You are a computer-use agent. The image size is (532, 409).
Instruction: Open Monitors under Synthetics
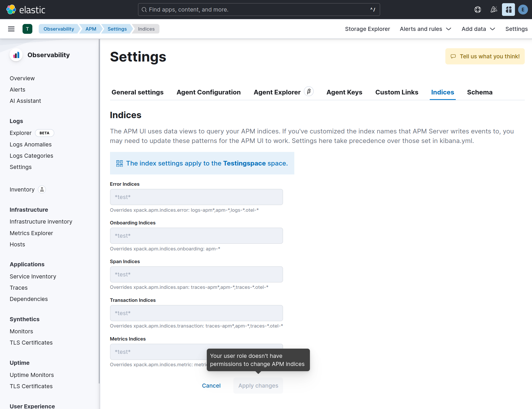21,331
